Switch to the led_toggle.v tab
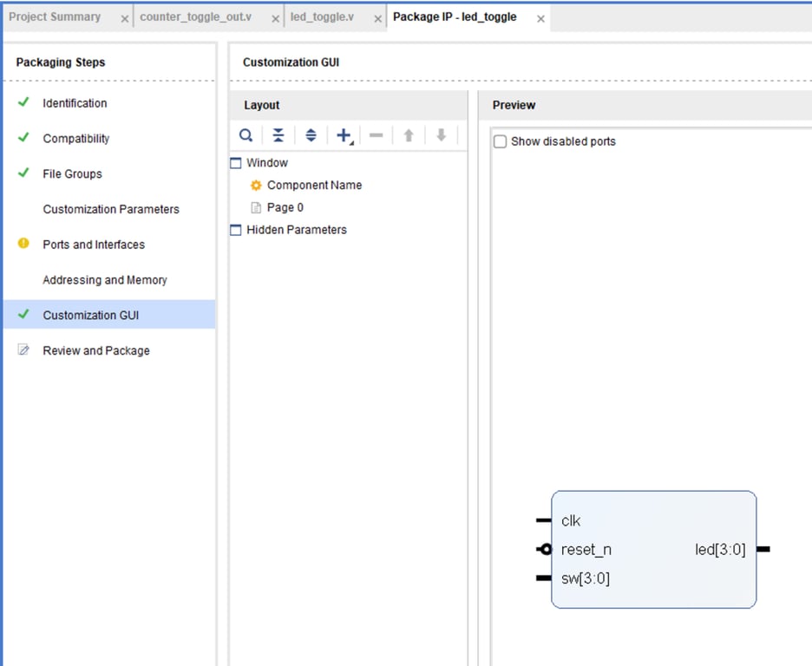The width and height of the screenshot is (812, 666). coord(322,17)
